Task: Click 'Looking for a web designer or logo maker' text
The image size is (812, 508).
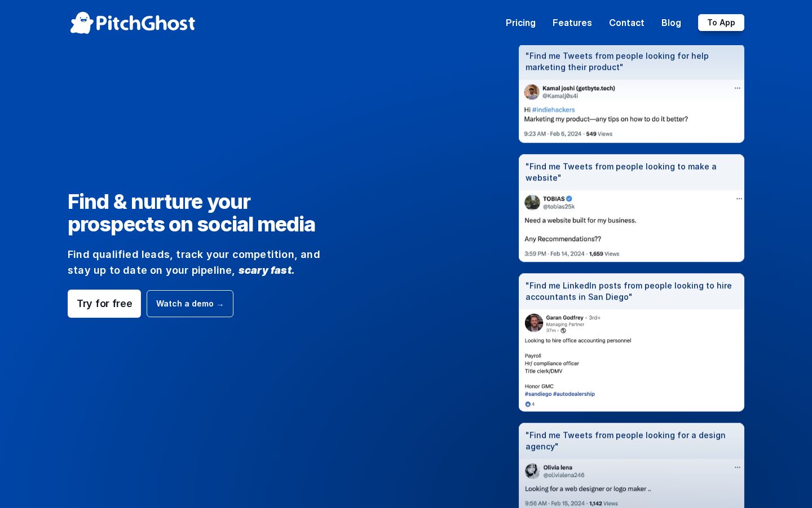Action: 588,489
